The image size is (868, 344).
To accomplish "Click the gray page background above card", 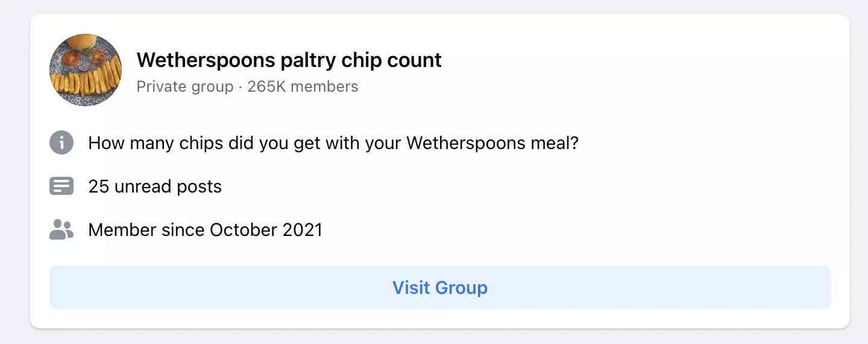I will [434, 6].
